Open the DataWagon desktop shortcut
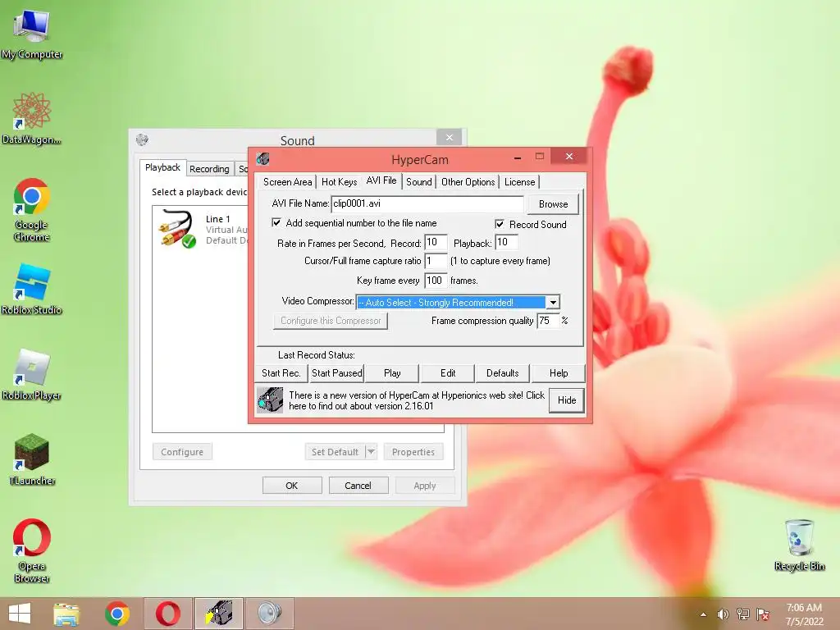The width and height of the screenshot is (840, 630). coord(32,118)
